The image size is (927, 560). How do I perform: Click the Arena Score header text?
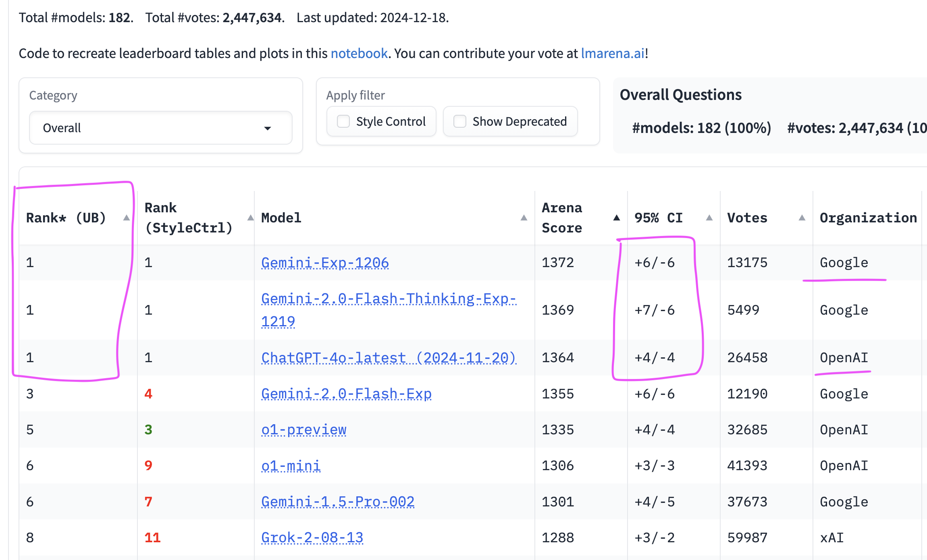click(x=562, y=218)
